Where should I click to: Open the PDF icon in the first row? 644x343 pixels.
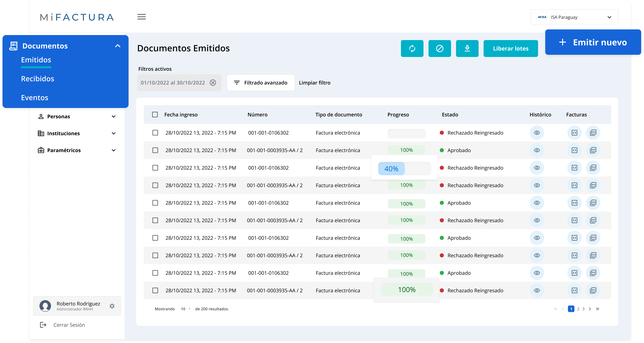coord(593,133)
